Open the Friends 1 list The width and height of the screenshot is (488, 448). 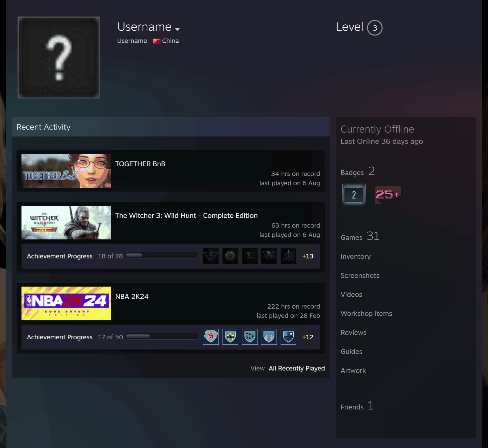357,406
